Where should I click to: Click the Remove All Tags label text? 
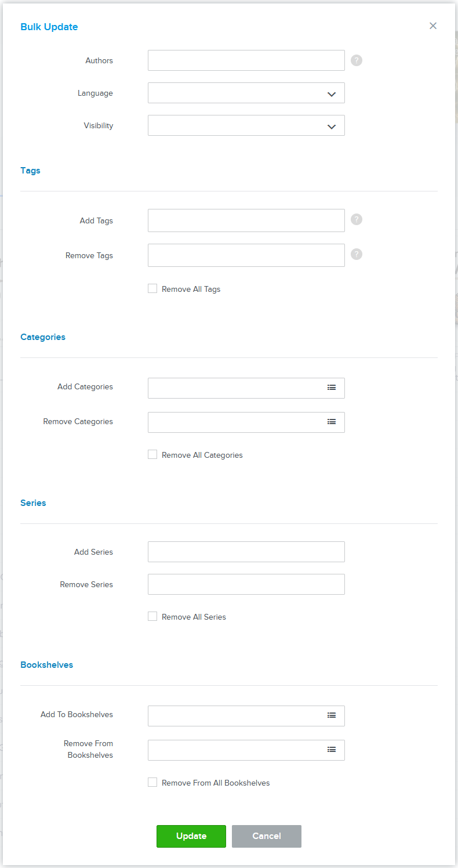coord(191,289)
